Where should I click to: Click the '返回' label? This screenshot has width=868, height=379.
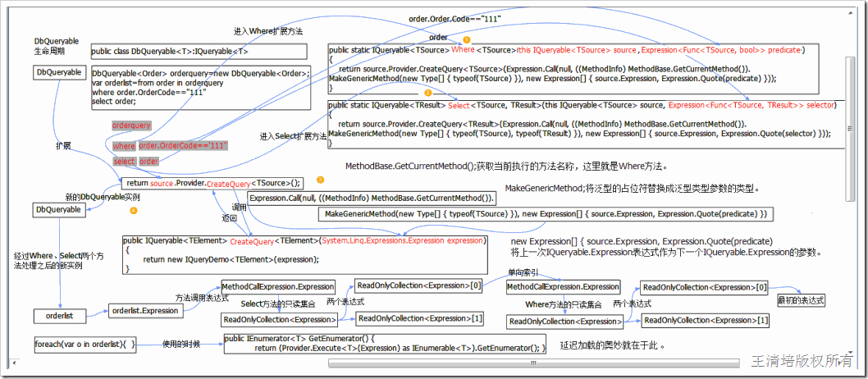[x=229, y=218]
